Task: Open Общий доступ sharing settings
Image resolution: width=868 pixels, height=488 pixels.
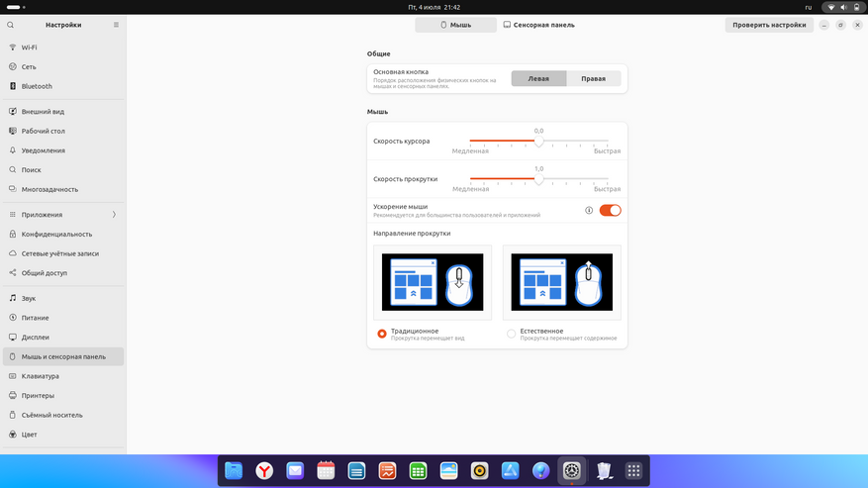Action: click(63, 273)
